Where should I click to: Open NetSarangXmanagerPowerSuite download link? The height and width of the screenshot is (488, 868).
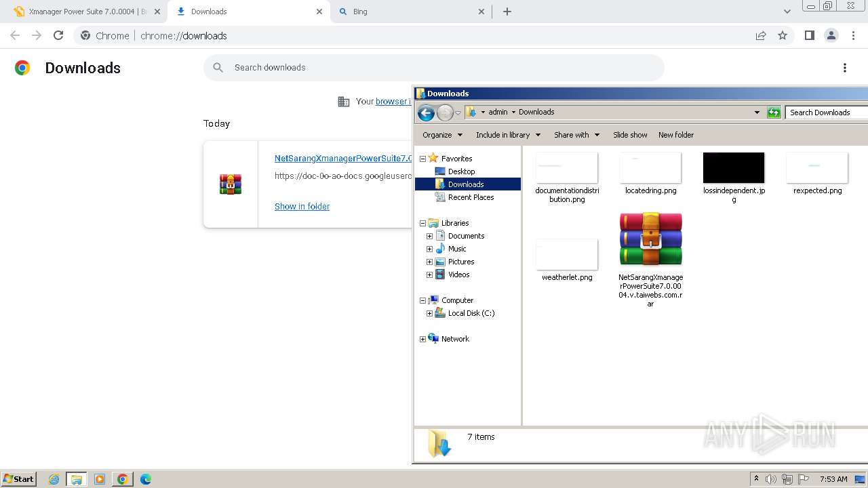[x=343, y=158]
